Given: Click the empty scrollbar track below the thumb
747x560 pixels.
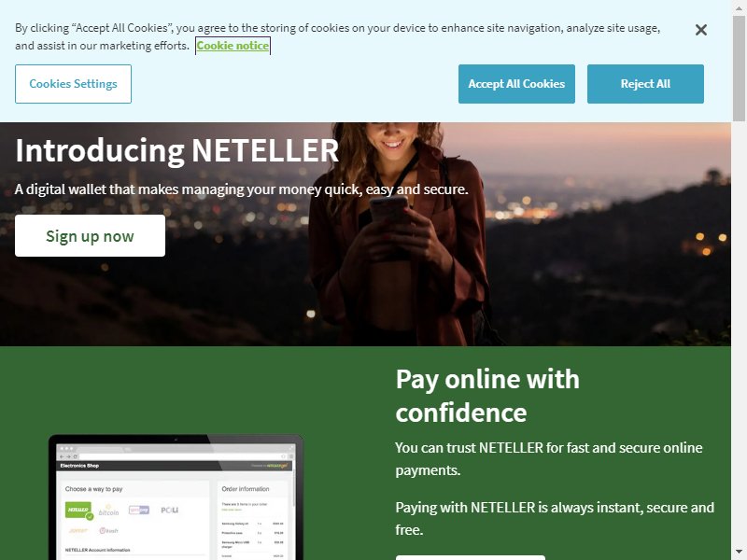Looking at the screenshot, I should coord(739,333).
